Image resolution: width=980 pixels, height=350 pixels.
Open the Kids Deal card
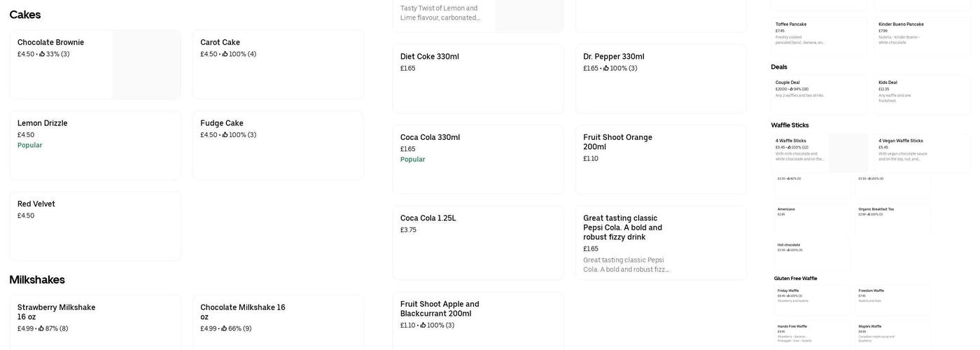point(922,94)
